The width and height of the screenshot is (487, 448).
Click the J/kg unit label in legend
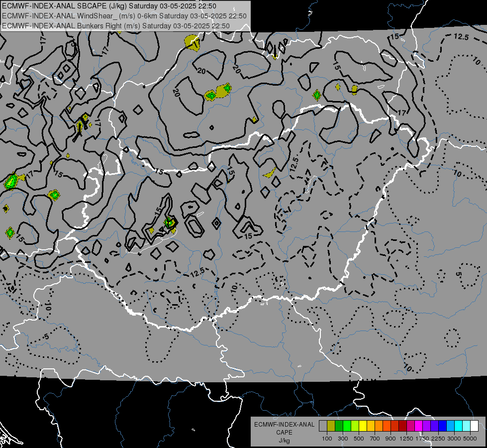pyautogui.click(x=284, y=441)
